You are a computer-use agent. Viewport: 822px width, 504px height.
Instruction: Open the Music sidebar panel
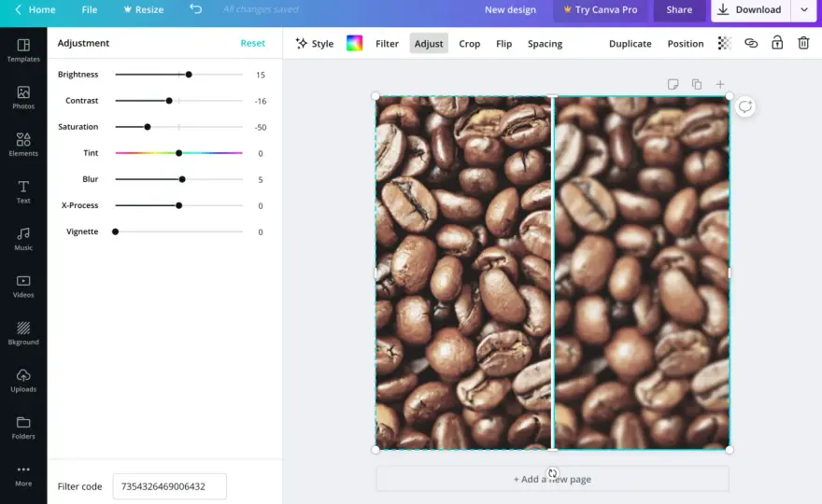(x=23, y=239)
